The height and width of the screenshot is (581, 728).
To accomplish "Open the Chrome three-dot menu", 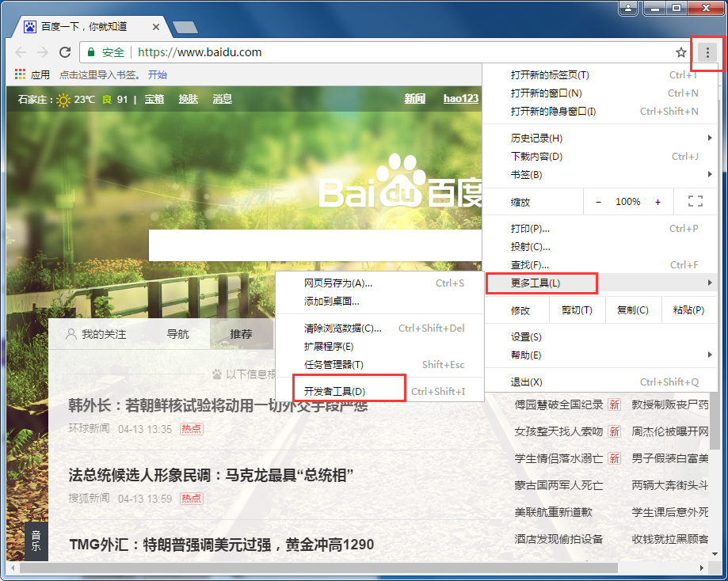I will (709, 52).
